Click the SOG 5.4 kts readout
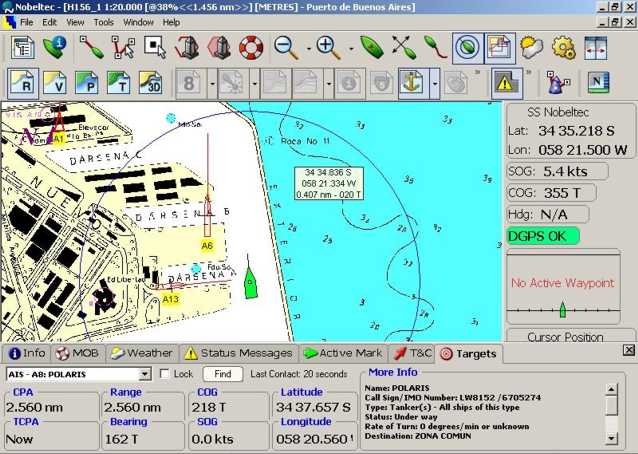Image resolution: width=638 pixels, height=454 pixels. tap(557, 171)
